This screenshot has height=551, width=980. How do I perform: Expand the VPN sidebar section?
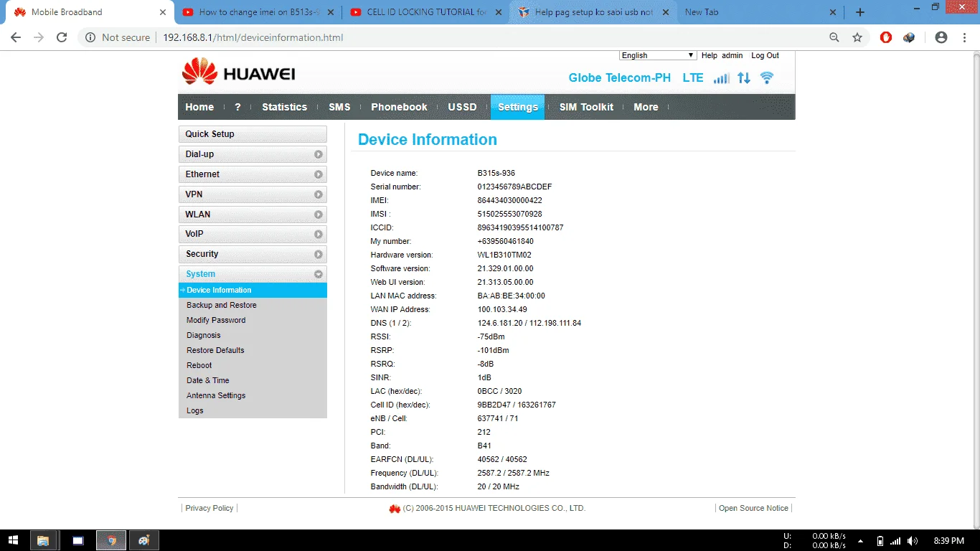pos(253,194)
